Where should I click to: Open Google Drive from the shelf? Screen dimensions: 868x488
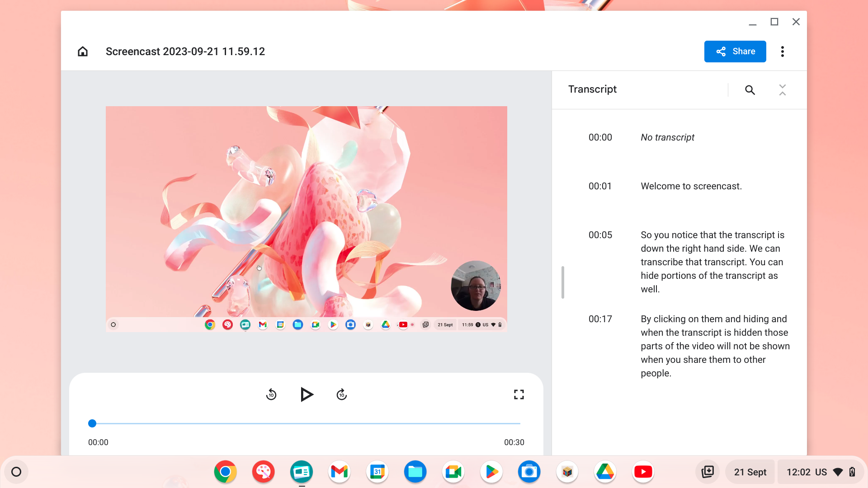click(605, 472)
